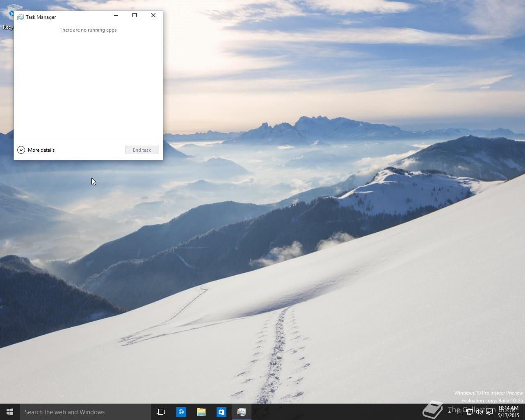Click the 'There are no running apps' text
Screen dimensions: 525x420
click(88, 30)
